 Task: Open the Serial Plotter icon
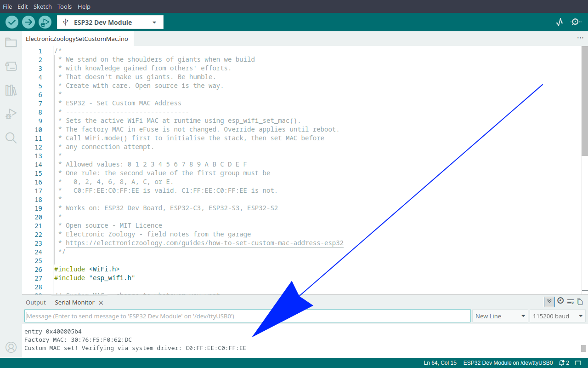pos(560,22)
